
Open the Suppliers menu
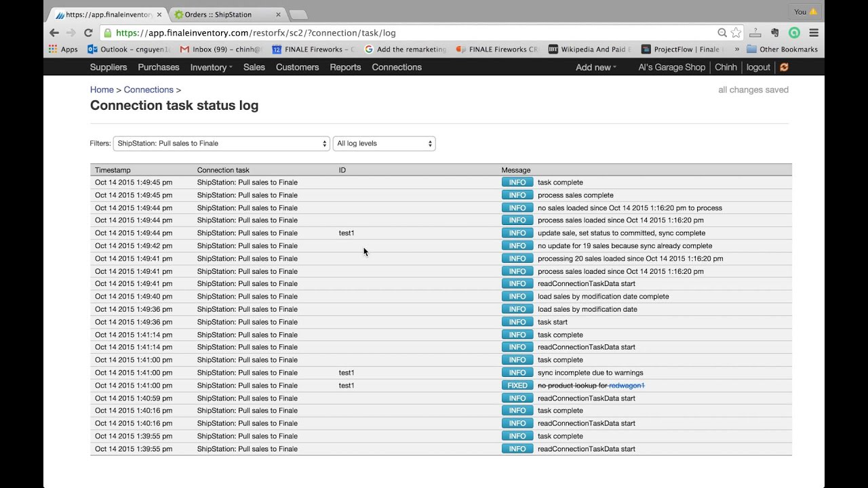tap(108, 67)
